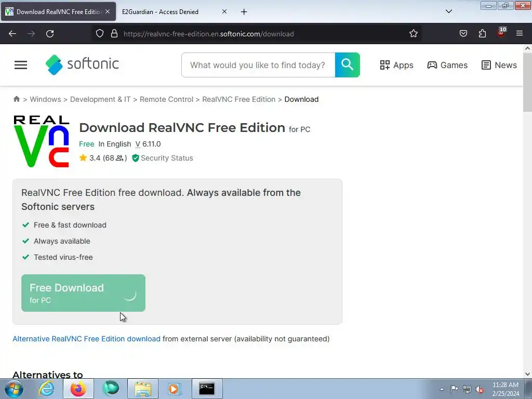Viewport: 532px width, 399px height.
Task: Submit search with magnifier button
Action: tap(348, 65)
